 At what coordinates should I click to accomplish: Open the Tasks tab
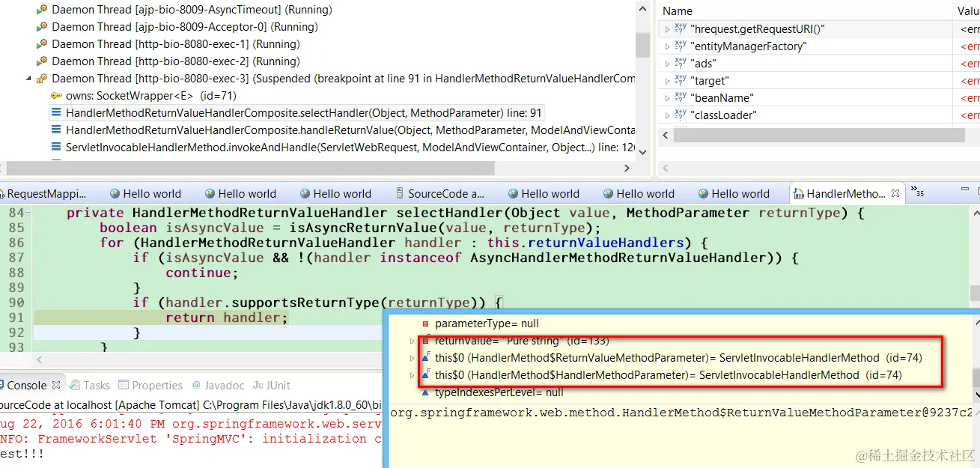coord(90,386)
